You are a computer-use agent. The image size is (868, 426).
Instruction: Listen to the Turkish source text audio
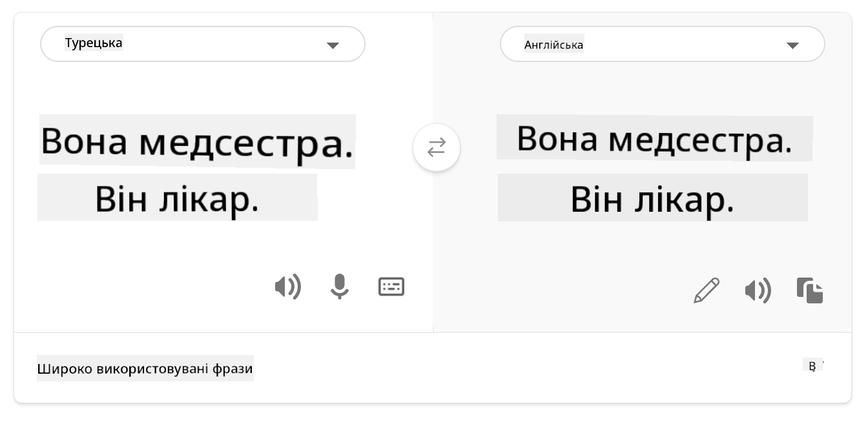[287, 287]
